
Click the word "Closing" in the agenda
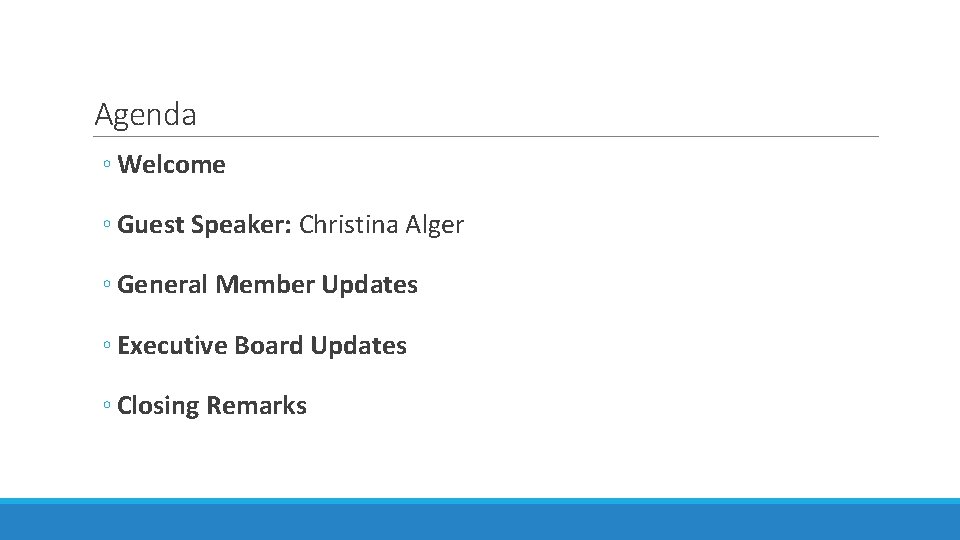(158, 406)
